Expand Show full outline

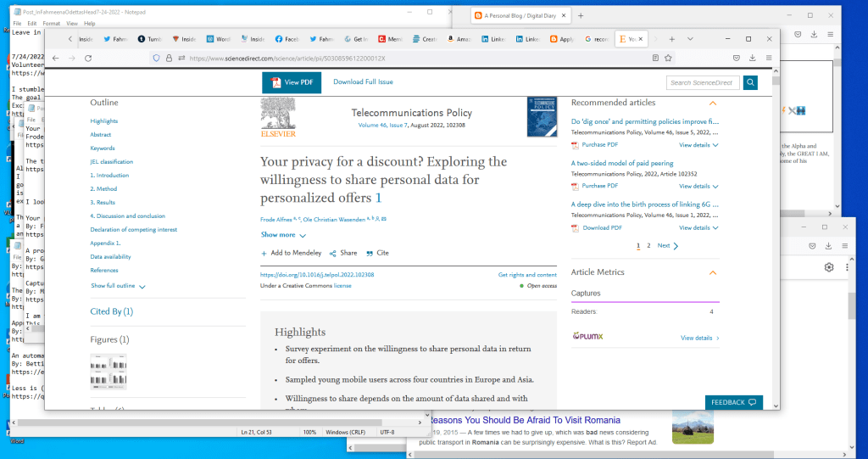(x=118, y=286)
